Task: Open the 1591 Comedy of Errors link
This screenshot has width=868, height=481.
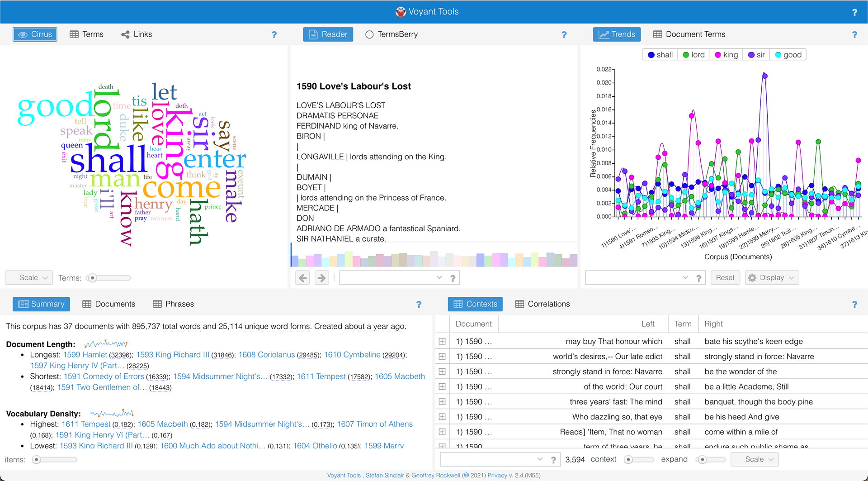Action: click(104, 376)
